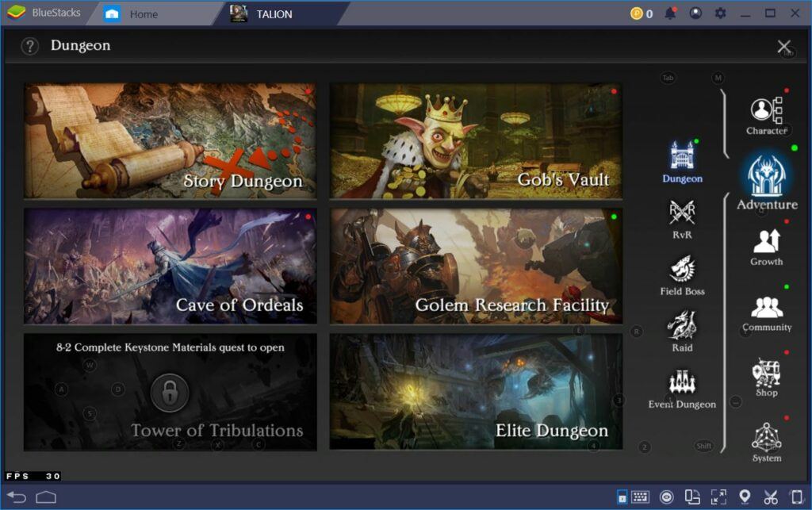Open BlueStacks notifications bell
812x510 pixels.
[x=670, y=13]
